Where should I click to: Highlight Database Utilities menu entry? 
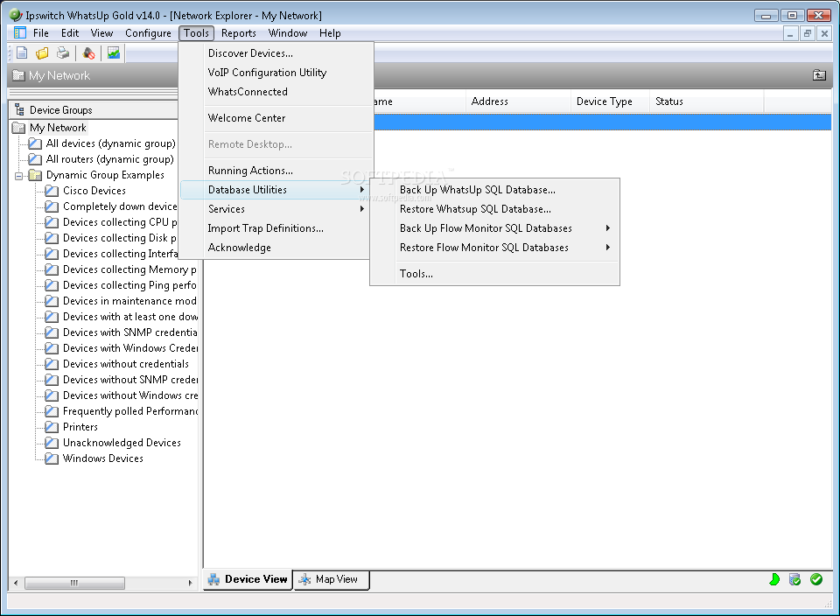276,190
